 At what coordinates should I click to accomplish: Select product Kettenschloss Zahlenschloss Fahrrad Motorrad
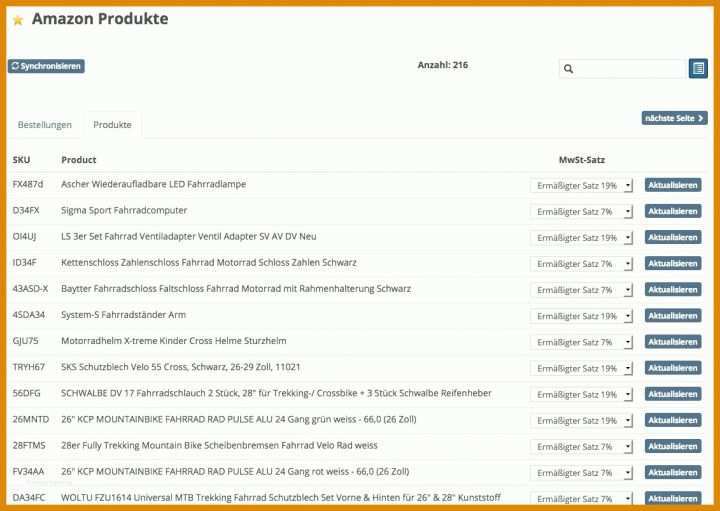[x=209, y=263]
